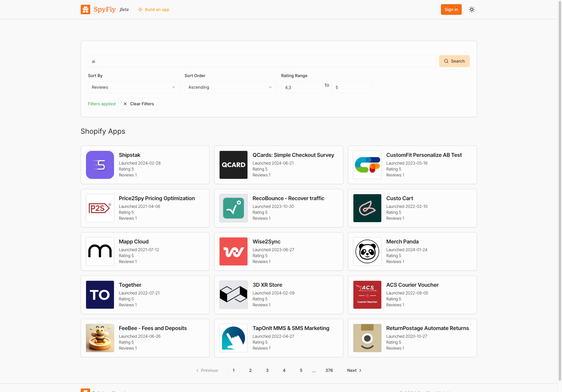Open the Price2Spy P2S app icon
The width and height of the screenshot is (562, 392).
click(100, 208)
